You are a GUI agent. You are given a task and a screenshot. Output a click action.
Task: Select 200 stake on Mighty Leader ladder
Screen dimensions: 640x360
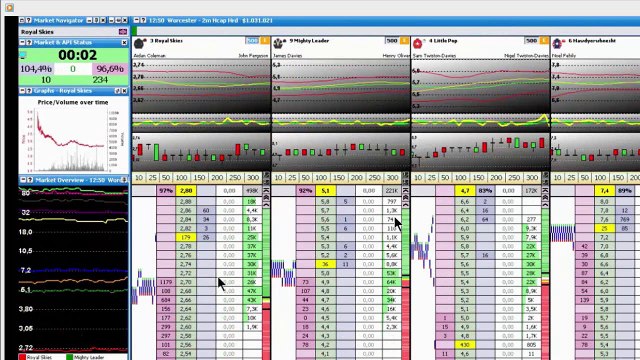[x=356, y=178]
